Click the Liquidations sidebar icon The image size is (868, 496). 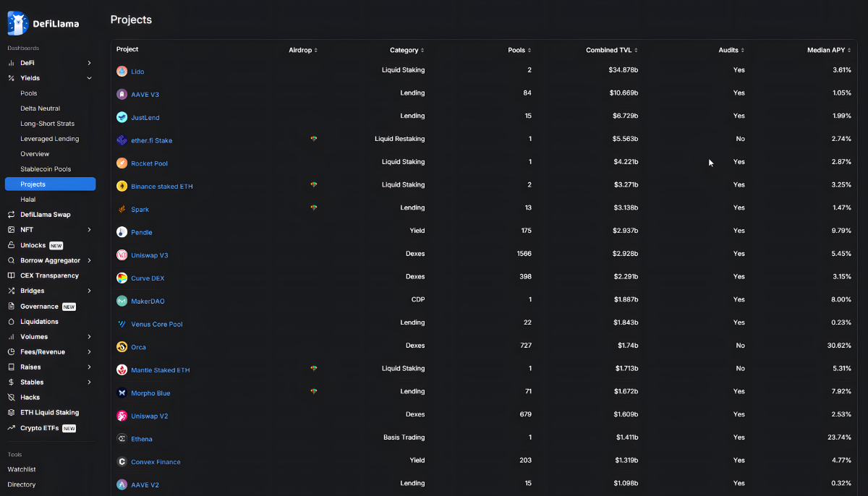[9, 321]
